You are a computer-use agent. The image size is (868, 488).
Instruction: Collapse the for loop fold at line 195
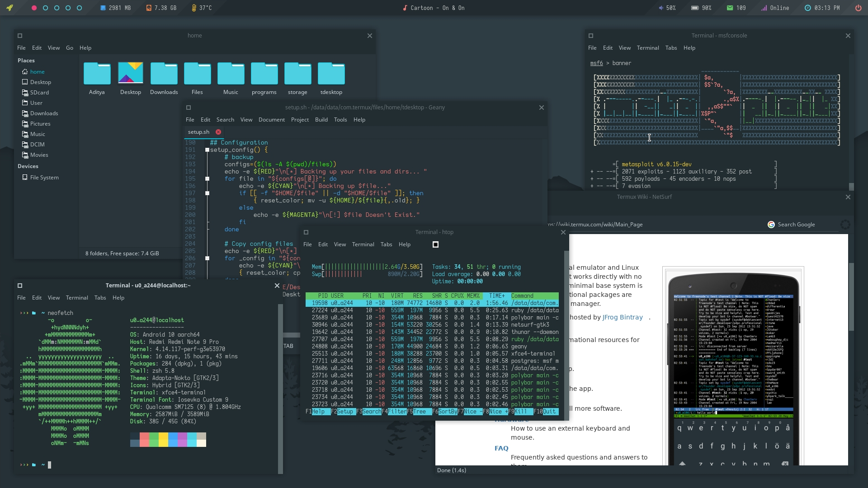tap(207, 179)
